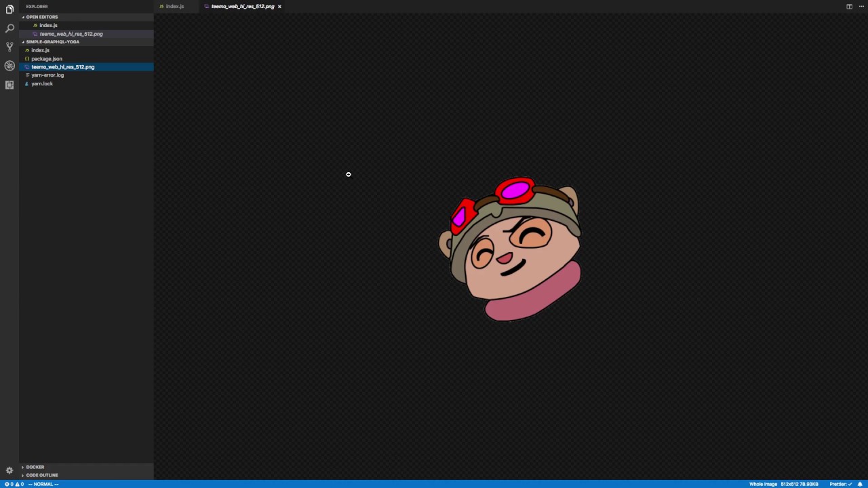
Task: Switch to the index.js editor tab
Action: (175, 6)
